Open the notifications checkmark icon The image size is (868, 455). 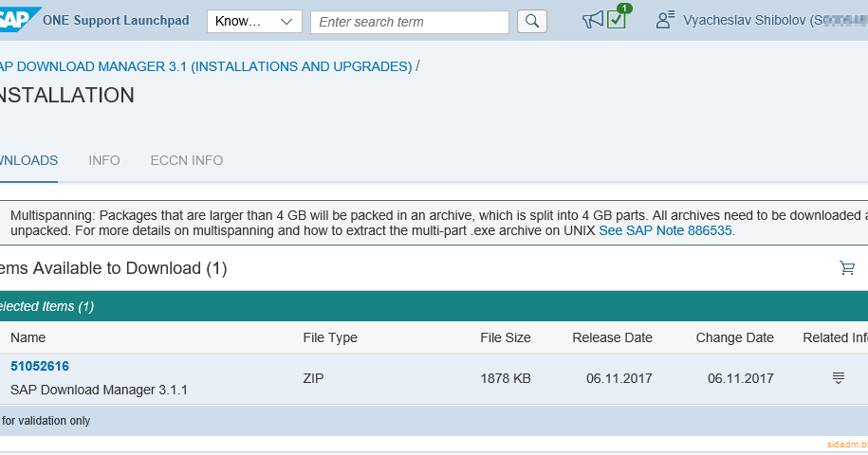pyautogui.click(x=616, y=20)
